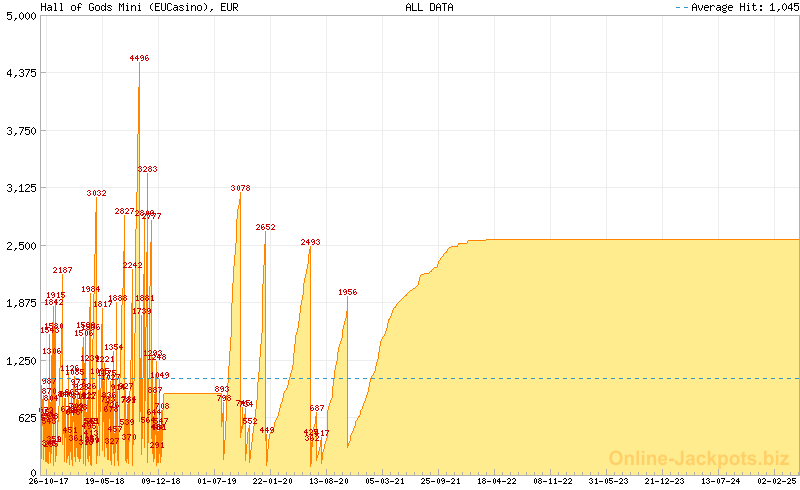This screenshot has height=490, width=800.
Task: Click the 2652 peak label
Action: 265,227
